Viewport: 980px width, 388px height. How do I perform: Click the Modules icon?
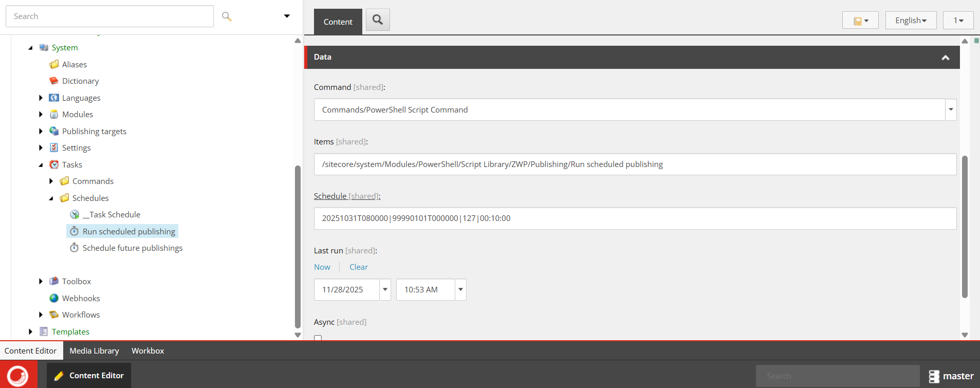point(54,114)
